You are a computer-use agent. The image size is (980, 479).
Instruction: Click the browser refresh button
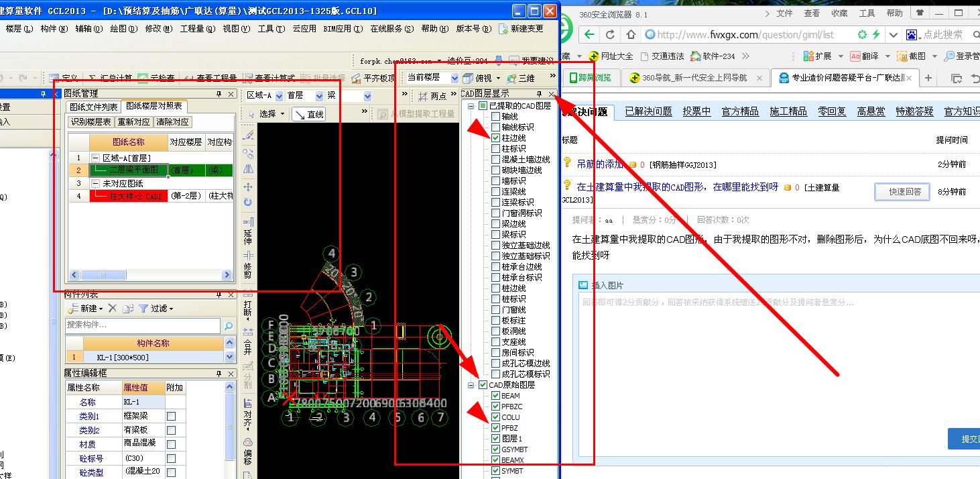(610, 34)
